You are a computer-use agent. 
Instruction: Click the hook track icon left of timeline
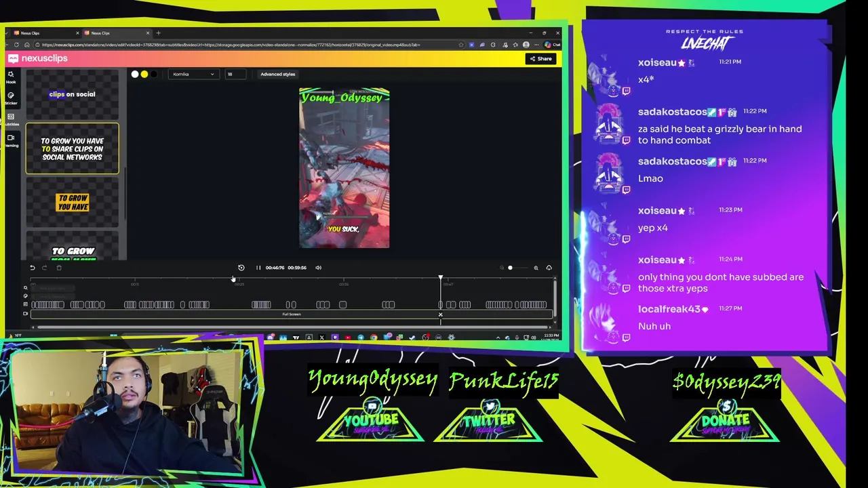pos(26,287)
